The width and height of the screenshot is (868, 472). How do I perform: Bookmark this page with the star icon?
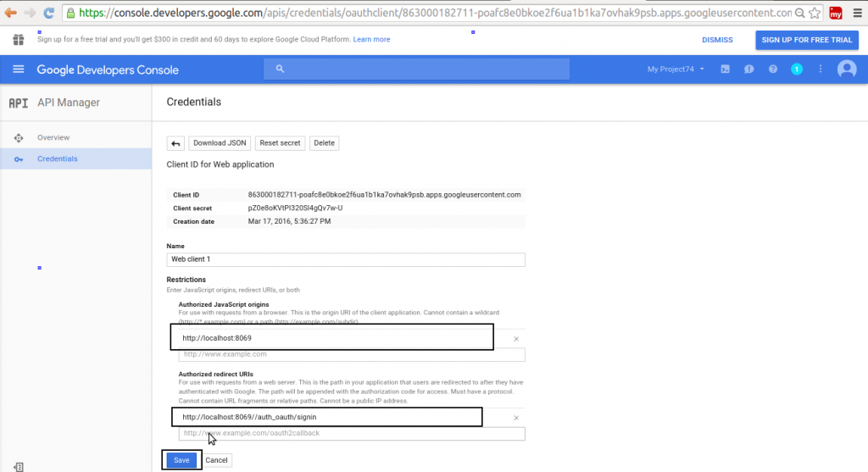814,14
